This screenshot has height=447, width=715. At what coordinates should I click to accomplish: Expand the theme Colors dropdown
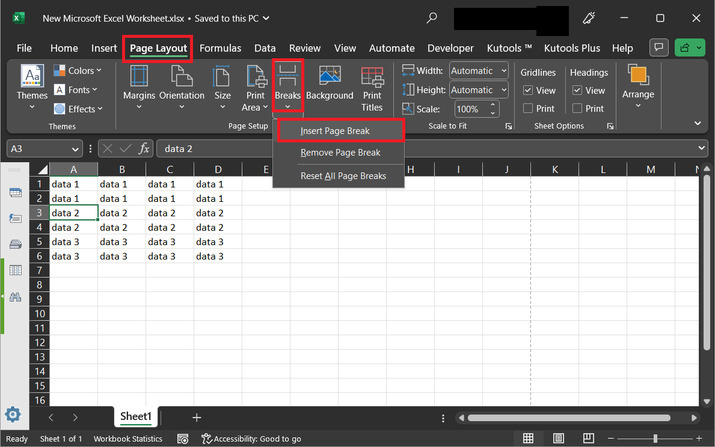pyautogui.click(x=78, y=71)
